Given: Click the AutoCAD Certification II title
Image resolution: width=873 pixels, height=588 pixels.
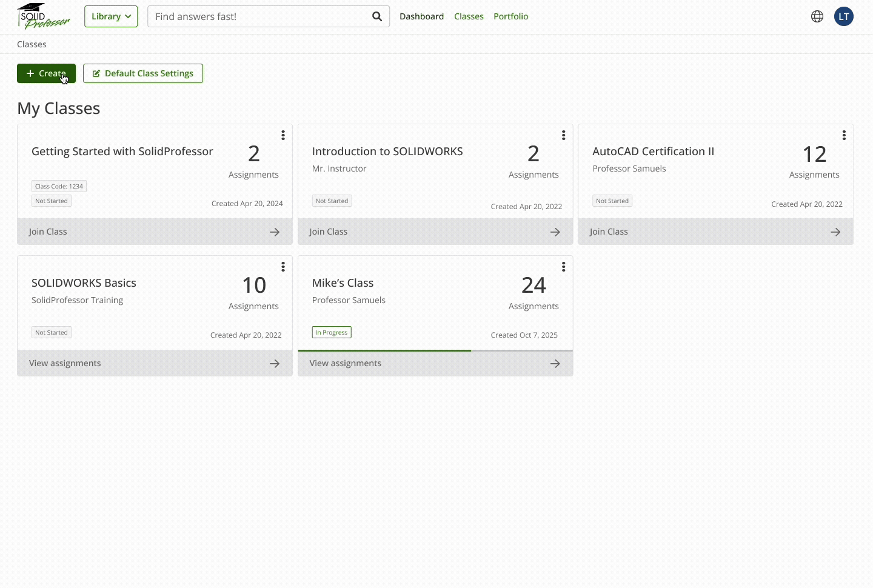Looking at the screenshot, I should [654, 152].
